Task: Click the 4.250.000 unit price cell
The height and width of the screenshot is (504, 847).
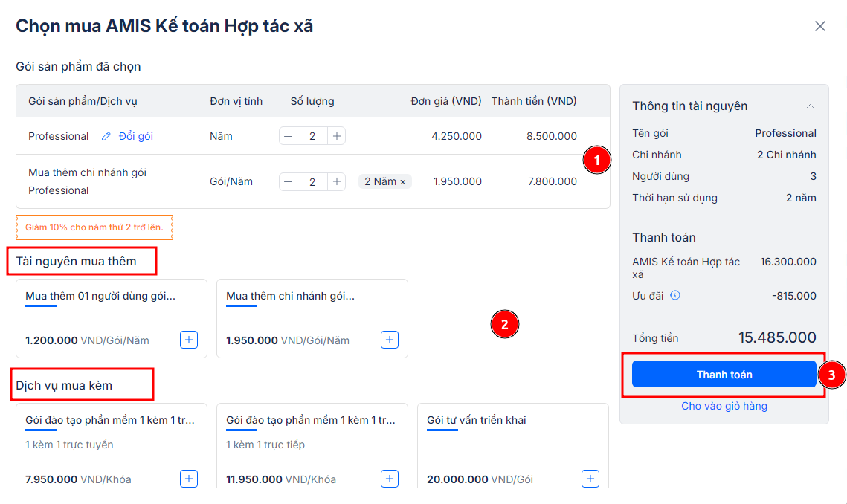Action: 457,136
